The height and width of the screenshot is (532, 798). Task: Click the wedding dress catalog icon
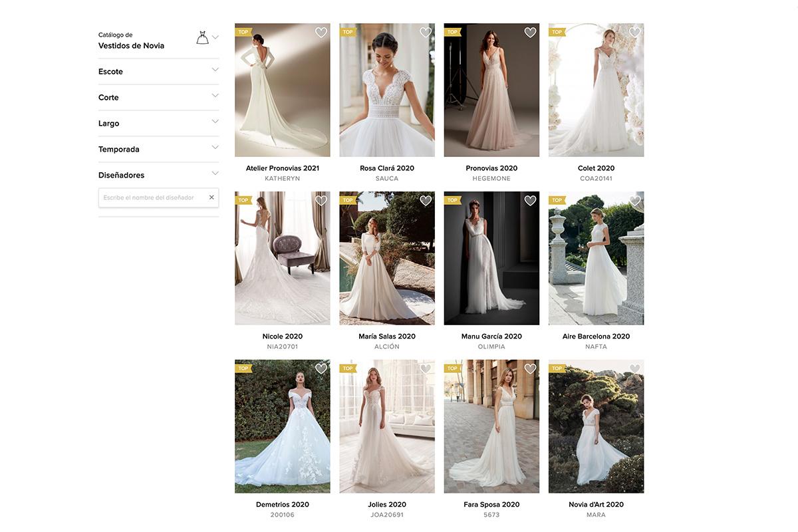[x=202, y=38]
